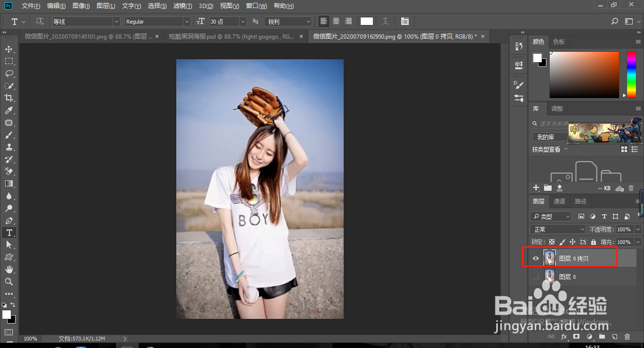
Task: Create a new layer
Action: pos(614,337)
